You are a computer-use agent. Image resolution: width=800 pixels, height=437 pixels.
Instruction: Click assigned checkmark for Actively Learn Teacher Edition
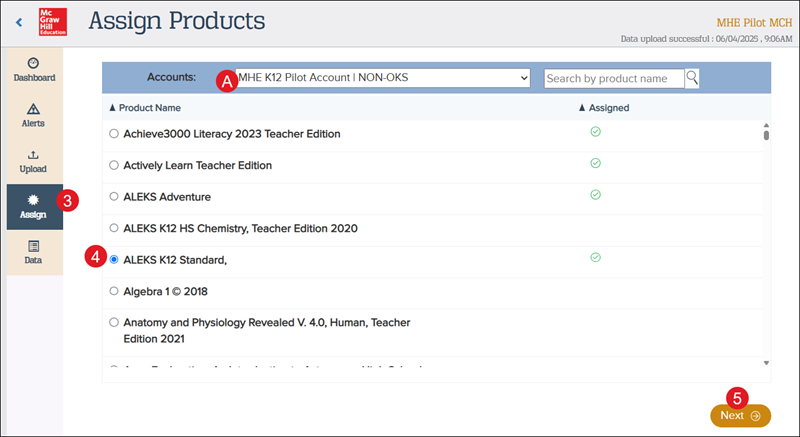[x=595, y=163]
